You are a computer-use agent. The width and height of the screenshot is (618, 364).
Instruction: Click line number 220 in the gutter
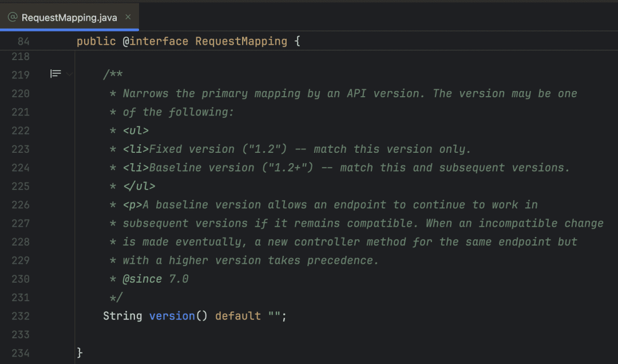tap(21, 94)
